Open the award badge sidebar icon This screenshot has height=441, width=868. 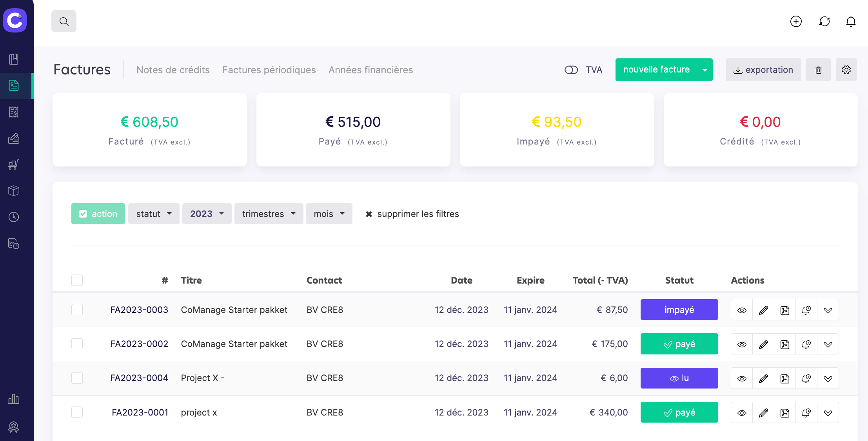(x=14, y=427)
